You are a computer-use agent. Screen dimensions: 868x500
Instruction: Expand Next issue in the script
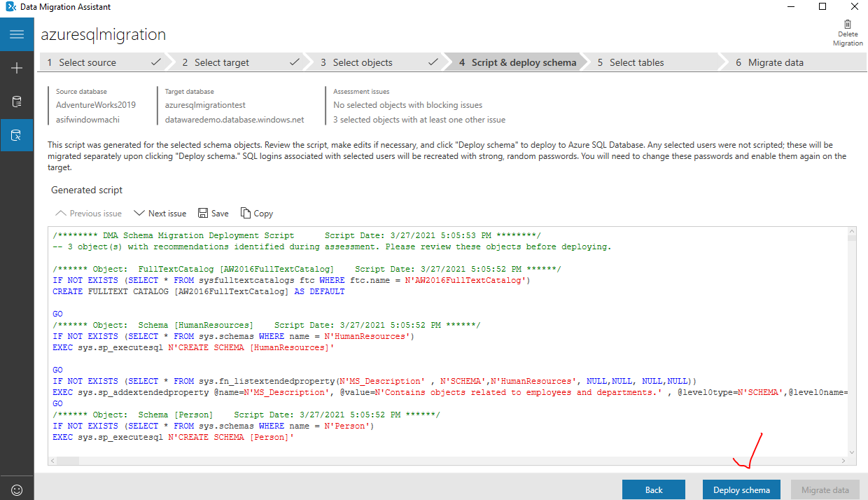pyautogui.click(x=160, y=213)
